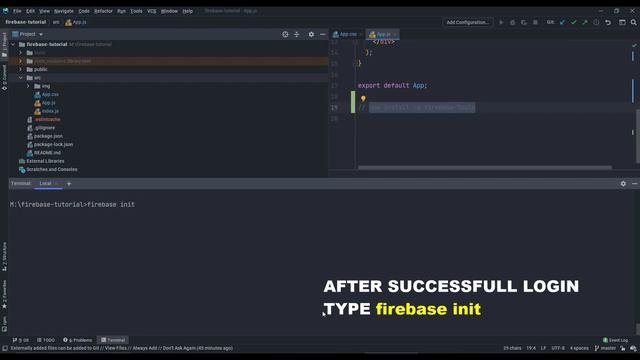The image size is (640, 360).
Task: Click the npm tool window side button
Action: tap(4, 324)
